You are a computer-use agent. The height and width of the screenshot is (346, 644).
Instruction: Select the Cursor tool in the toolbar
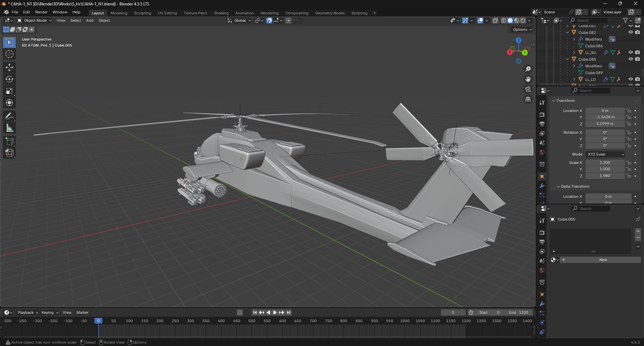[x=9, y=54]
